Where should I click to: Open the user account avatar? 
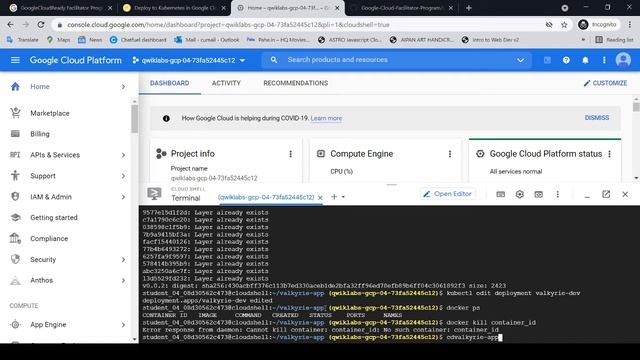tap(623, 60)
